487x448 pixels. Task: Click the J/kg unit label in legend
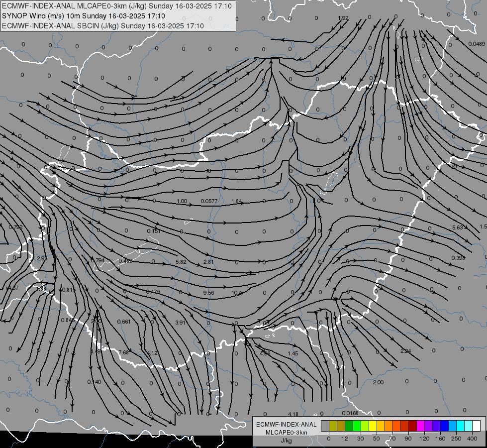point(286,441)
